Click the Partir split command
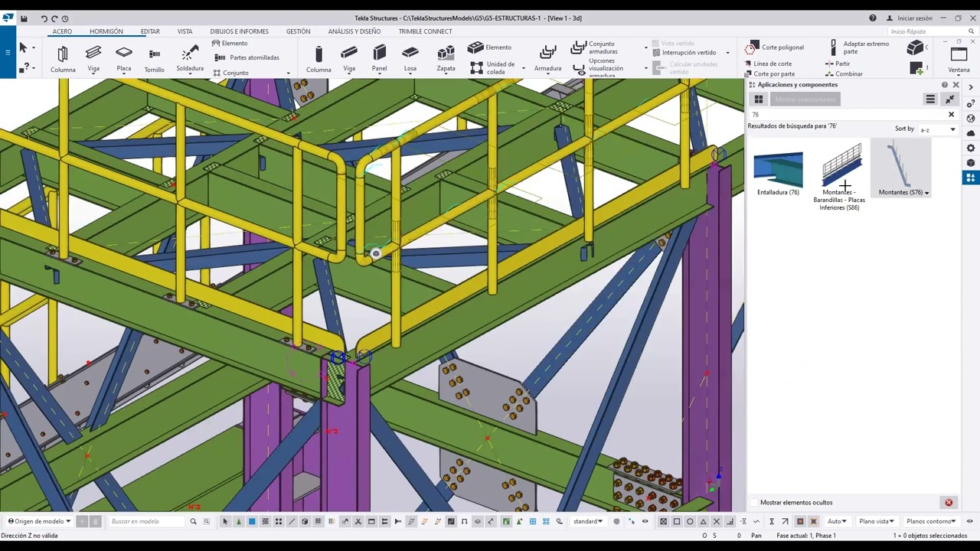 pos(838,64)
